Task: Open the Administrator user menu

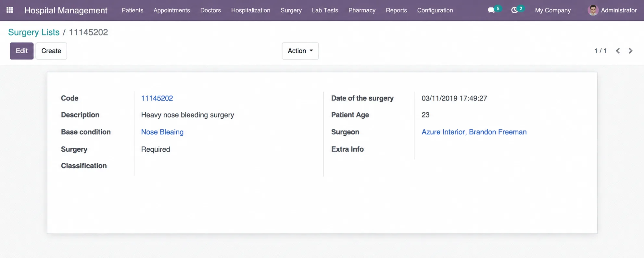Action: pos(612,10)
